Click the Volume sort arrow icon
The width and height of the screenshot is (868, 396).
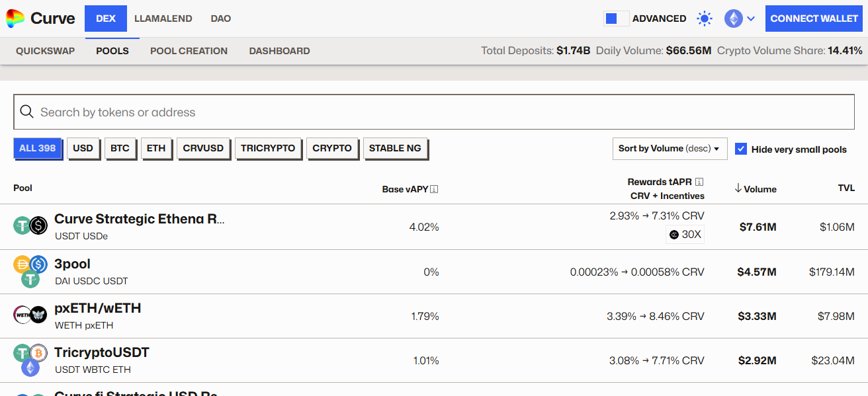[x=738, y=188]
